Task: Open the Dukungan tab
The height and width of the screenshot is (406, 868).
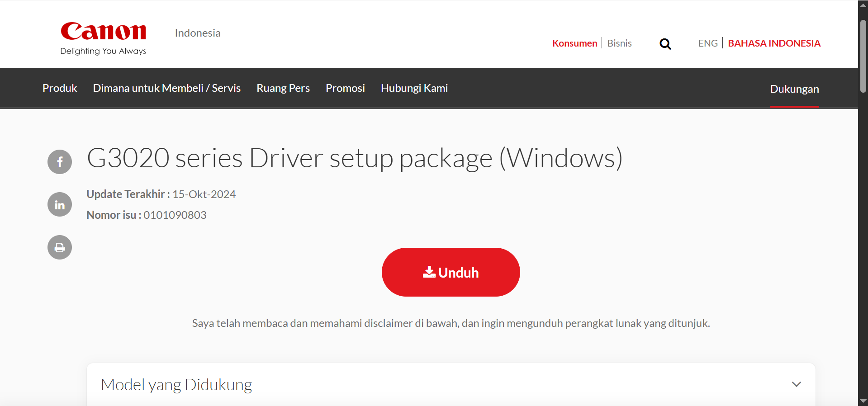Action: tap(794, 89)
